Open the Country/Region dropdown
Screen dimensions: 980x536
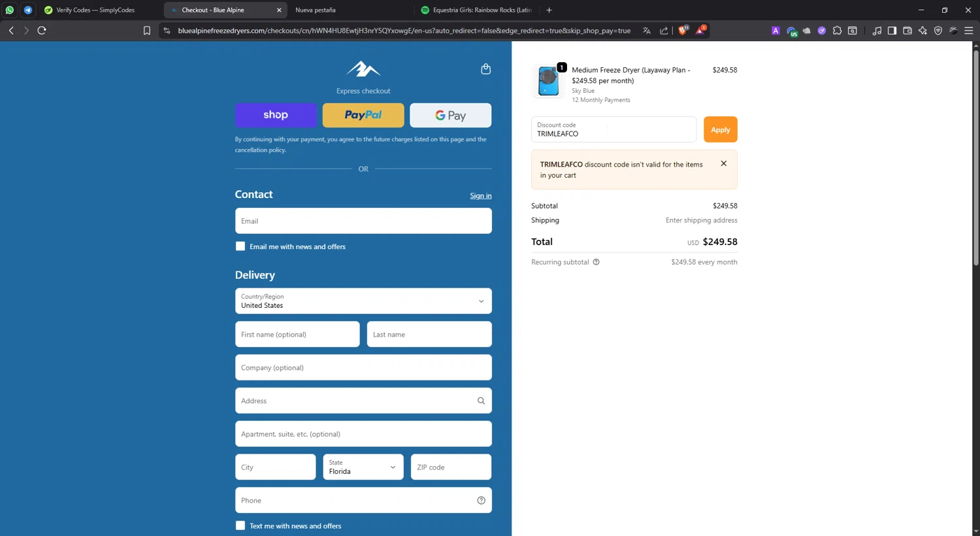[363, 301]
